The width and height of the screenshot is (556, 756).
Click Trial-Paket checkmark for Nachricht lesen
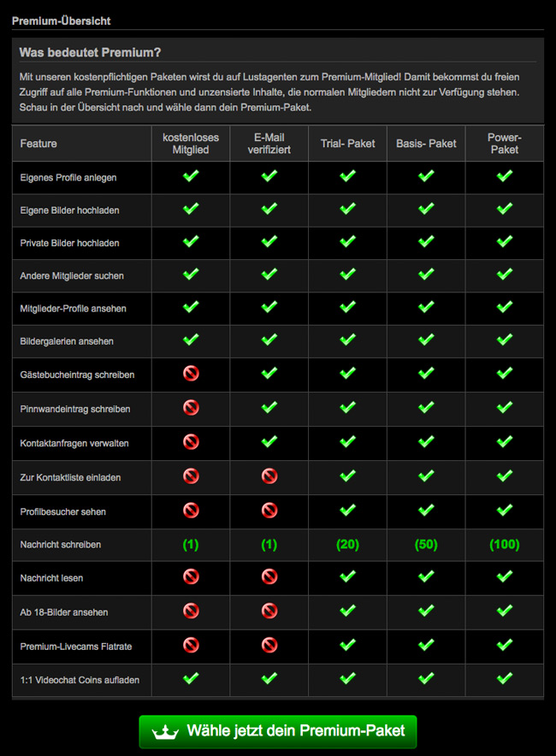[x=347, y=576]
